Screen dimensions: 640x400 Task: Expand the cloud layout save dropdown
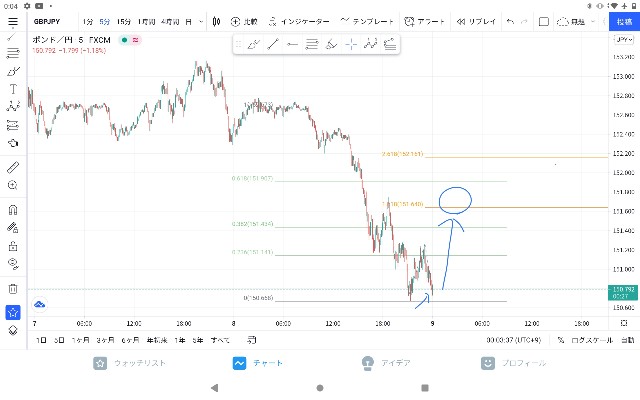593,22
